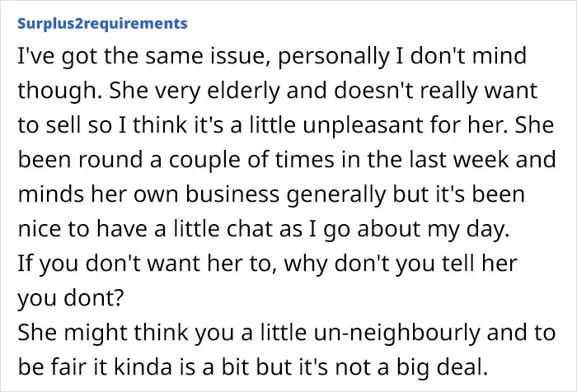The height and width of the screenshot is (392, 577).
Task: Click the comment line starting "I've got the same issue"
Action: [x=272, y=57]
